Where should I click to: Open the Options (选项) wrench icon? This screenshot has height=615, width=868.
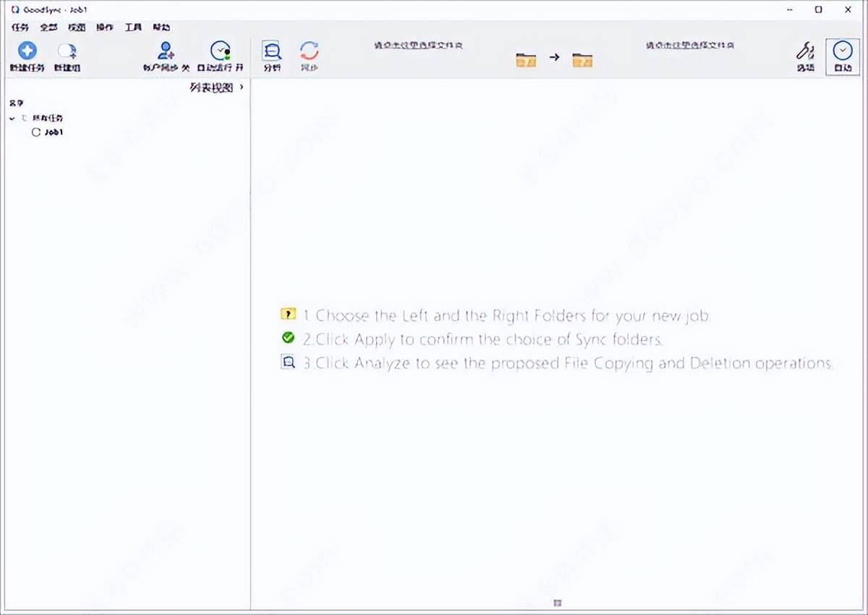click(x=805, y=51)
